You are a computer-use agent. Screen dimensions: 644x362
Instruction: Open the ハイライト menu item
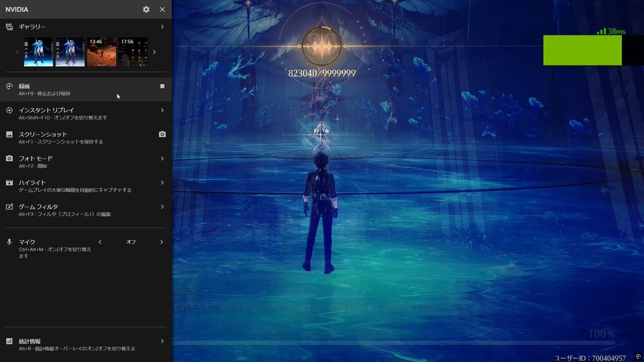(86, 186)
